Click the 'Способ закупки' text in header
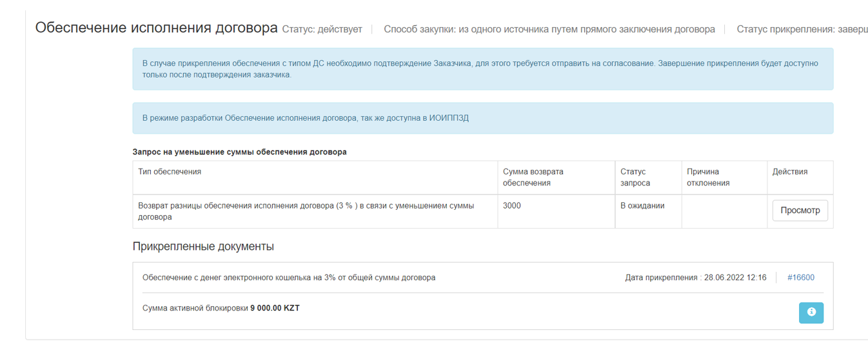Viewport: 868px width, 350px height. (549, 30)
